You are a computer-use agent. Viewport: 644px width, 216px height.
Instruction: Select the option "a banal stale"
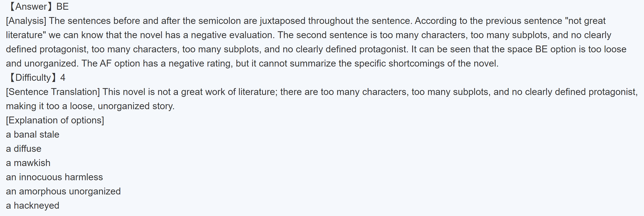click(33, 135)
